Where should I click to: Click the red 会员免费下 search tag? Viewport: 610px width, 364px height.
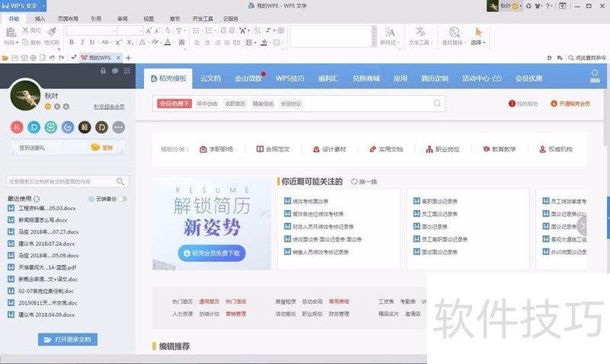[175, 104]
